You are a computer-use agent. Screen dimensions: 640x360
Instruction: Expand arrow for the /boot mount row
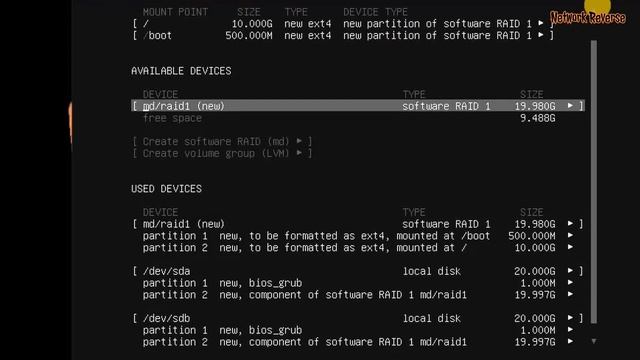click(541, 35)
